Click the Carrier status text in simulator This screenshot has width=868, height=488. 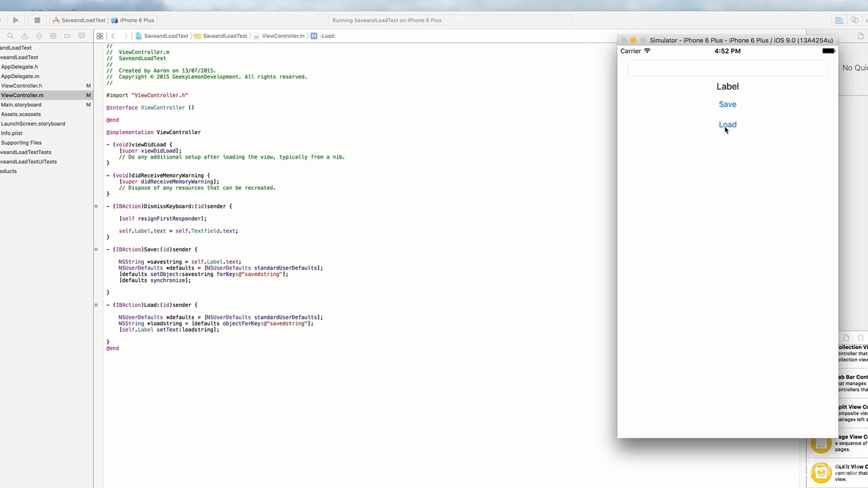click(631, 52)
